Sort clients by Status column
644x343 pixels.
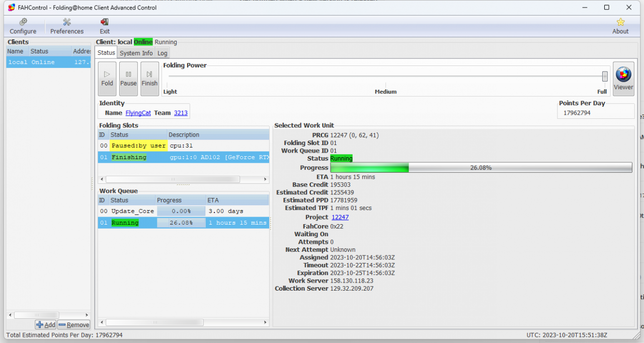(x=49, y=51)
